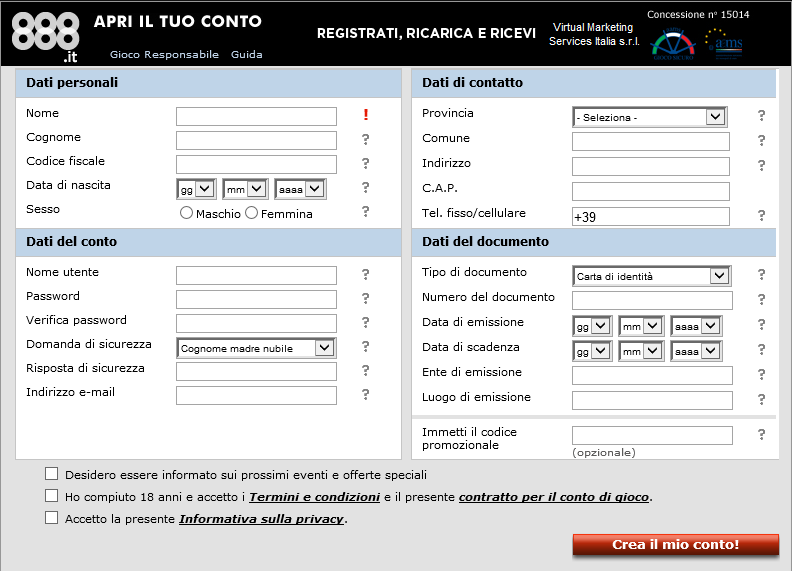Click into the Codice fiscale input field
The height and width of the screenshot is (571, 792).
(x=257, y=164)
